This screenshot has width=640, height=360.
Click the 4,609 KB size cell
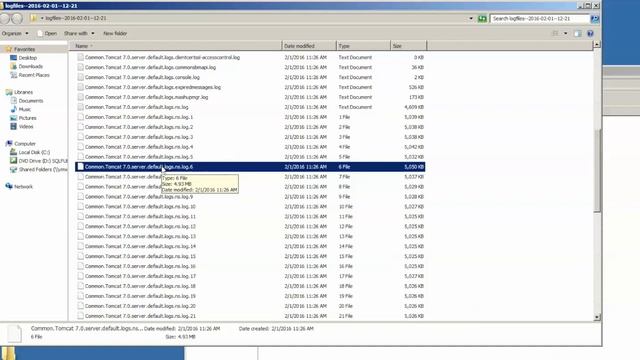[x=414, y=107]
